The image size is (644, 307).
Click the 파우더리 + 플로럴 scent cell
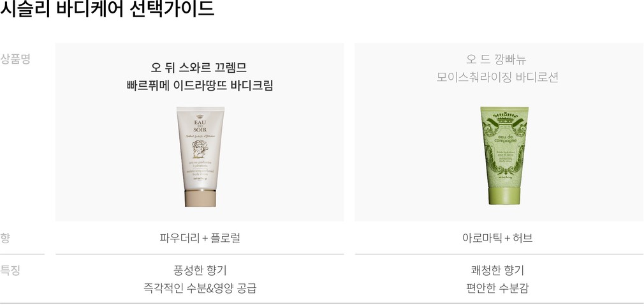coord(200,238)
